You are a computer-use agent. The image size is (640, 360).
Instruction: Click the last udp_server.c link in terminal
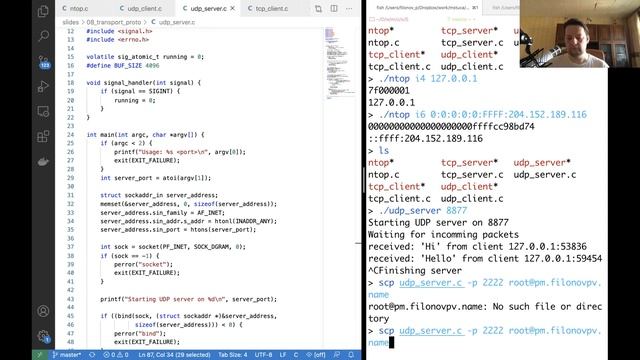click(x=431, y=331)
